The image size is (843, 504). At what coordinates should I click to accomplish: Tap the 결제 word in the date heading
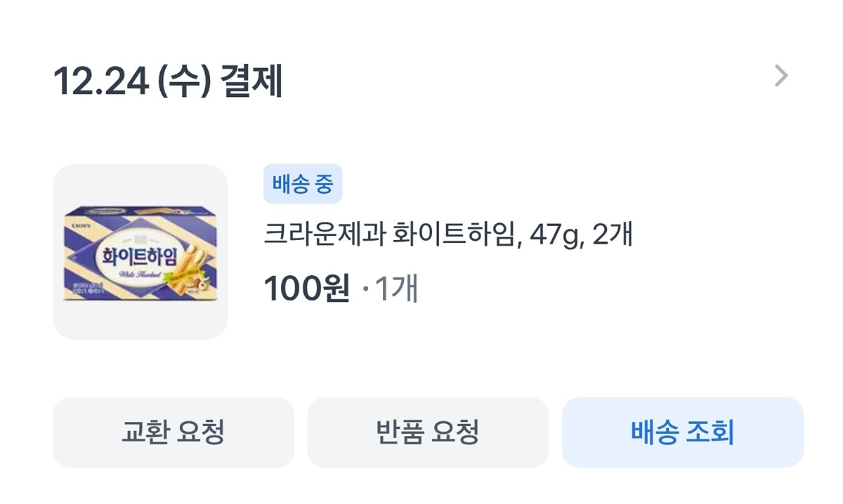[251, 82]
